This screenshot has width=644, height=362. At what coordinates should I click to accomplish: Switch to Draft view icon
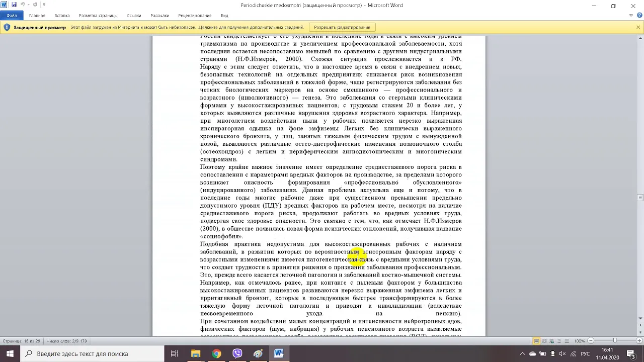pos(567,341)
